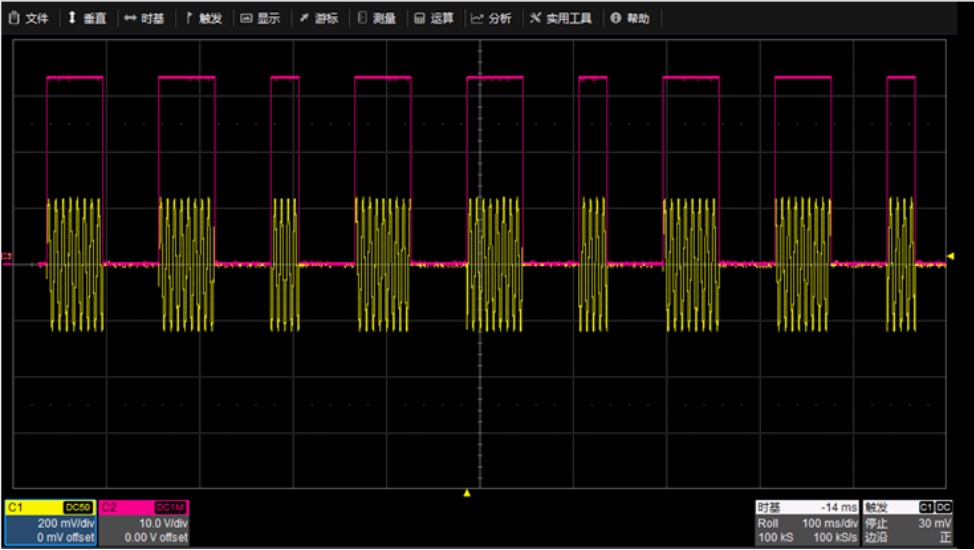Open the 帮助 (Help) menu

click(630, 18)
